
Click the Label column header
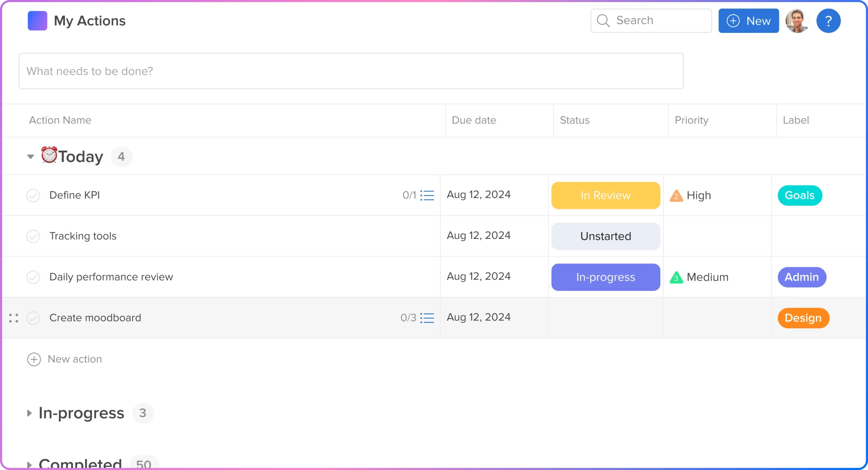coord(795,120)
